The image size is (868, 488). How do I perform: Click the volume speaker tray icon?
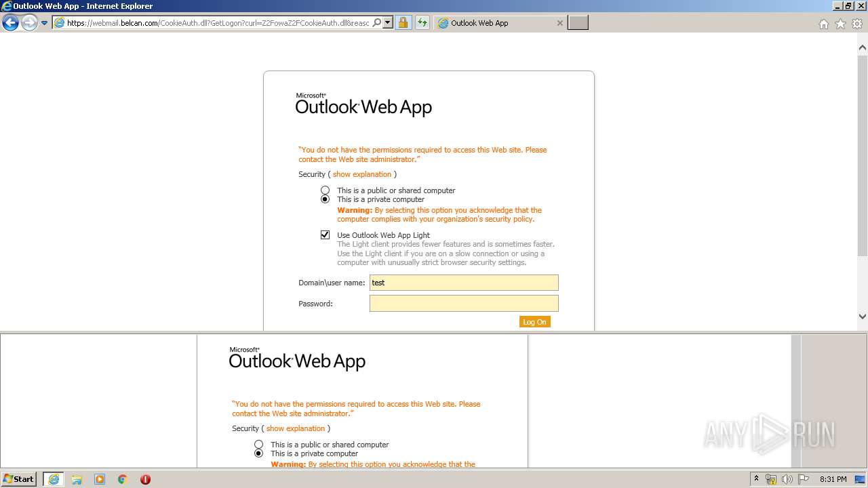(x=787, y=479)
